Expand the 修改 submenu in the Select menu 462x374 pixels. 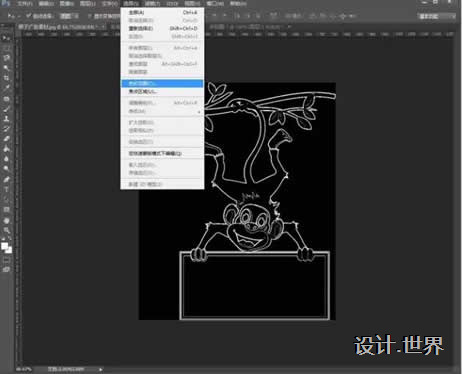coord(162,111)
